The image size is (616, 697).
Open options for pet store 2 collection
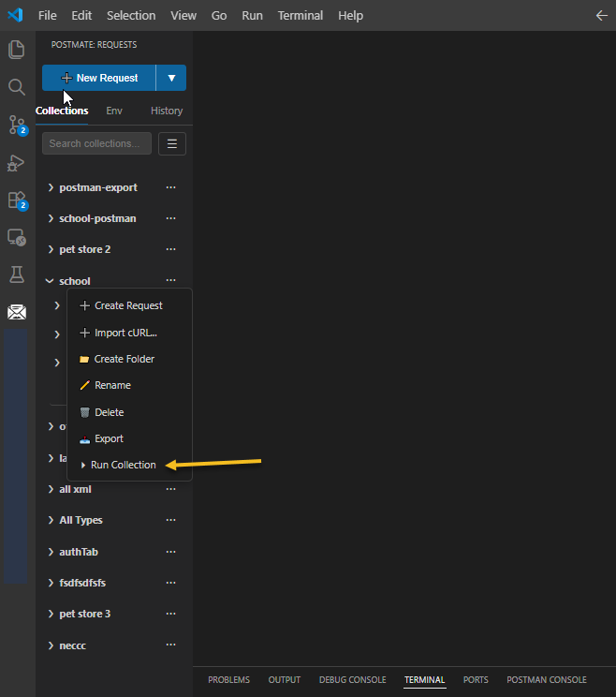point(171,249)
